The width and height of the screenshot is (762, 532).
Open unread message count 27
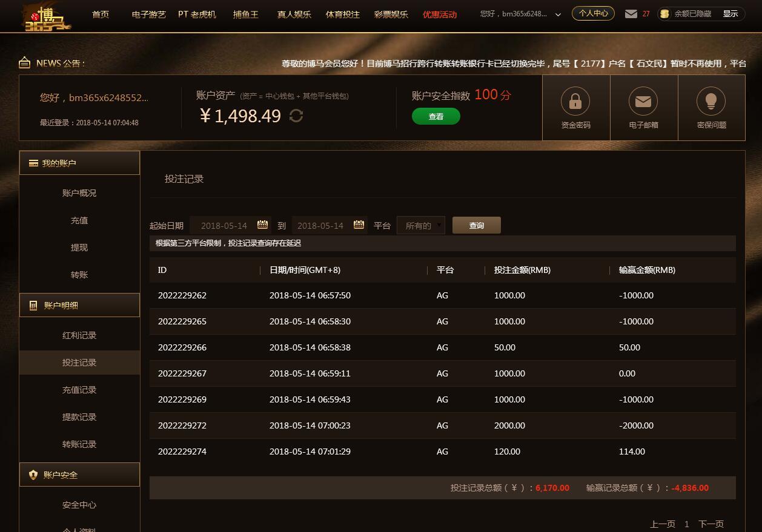646,14
